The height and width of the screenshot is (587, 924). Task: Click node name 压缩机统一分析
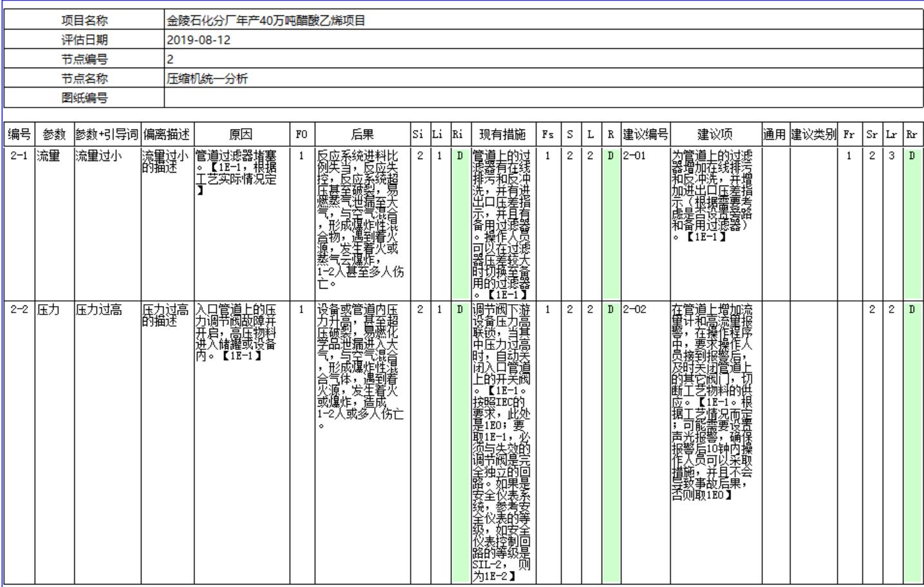(x=207, y=79)
